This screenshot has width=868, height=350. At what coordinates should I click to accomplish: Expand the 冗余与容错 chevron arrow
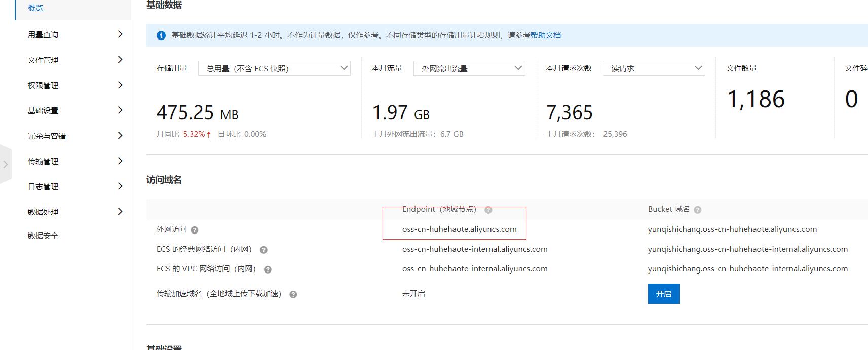click(x=120, y=135)
